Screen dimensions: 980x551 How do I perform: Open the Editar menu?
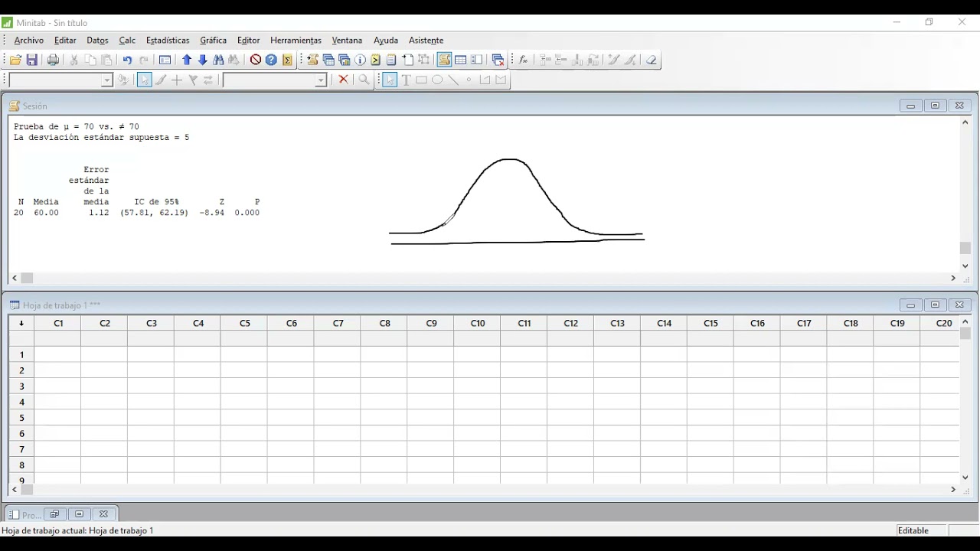65,41
